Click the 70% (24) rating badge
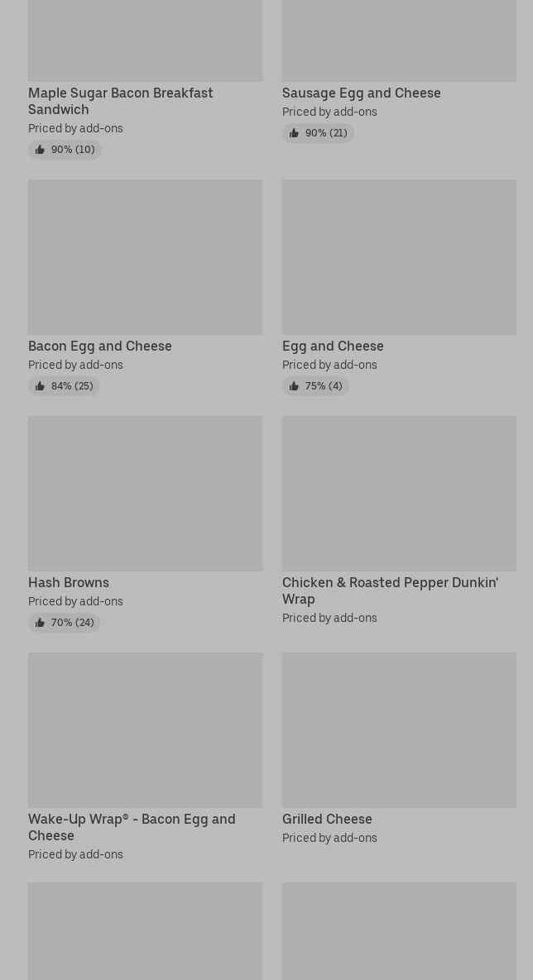 (x=72, y=623)
